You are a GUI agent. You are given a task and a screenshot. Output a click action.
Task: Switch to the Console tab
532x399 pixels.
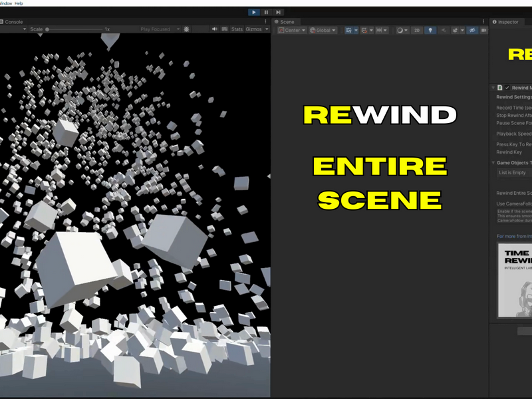pyautogui.click(x=11, y=22)
